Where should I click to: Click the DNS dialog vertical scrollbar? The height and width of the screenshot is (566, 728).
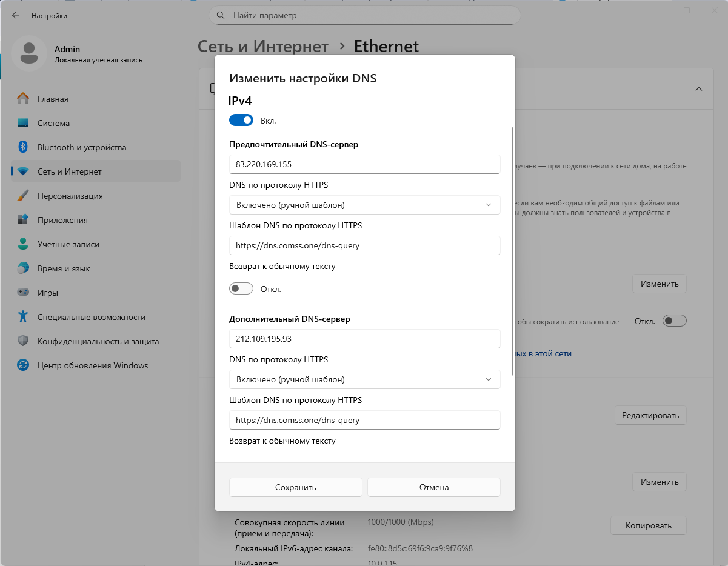(x=513, y=248)
